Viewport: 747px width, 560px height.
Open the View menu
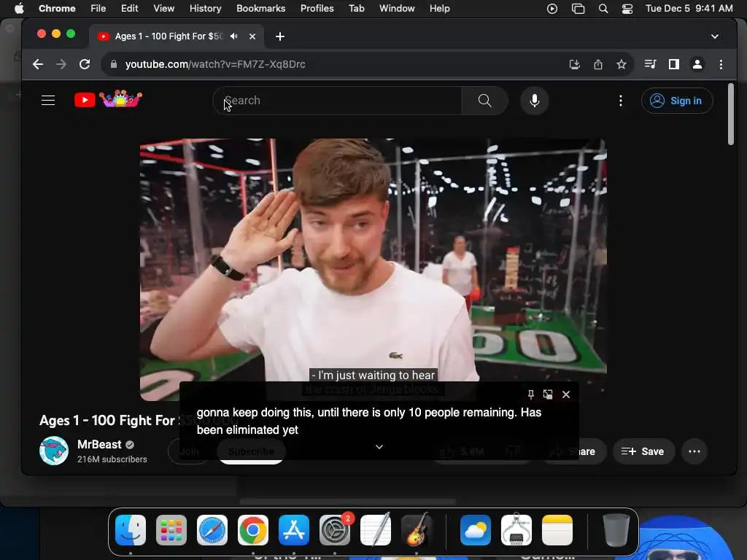click(x=163, y=8)
